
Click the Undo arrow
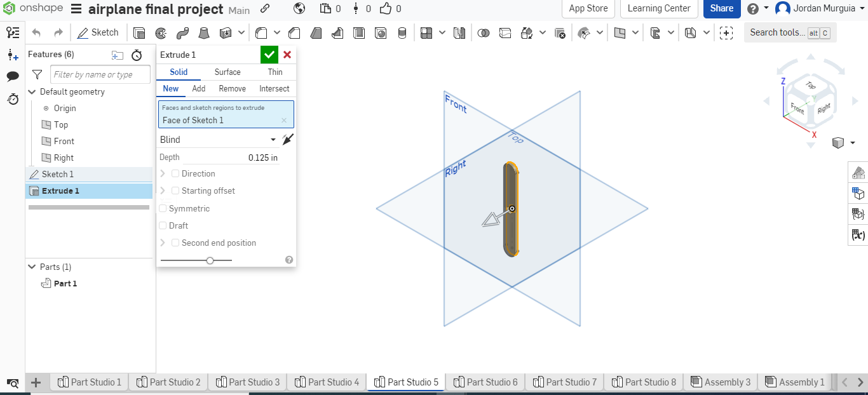click(x=36, y=32)
